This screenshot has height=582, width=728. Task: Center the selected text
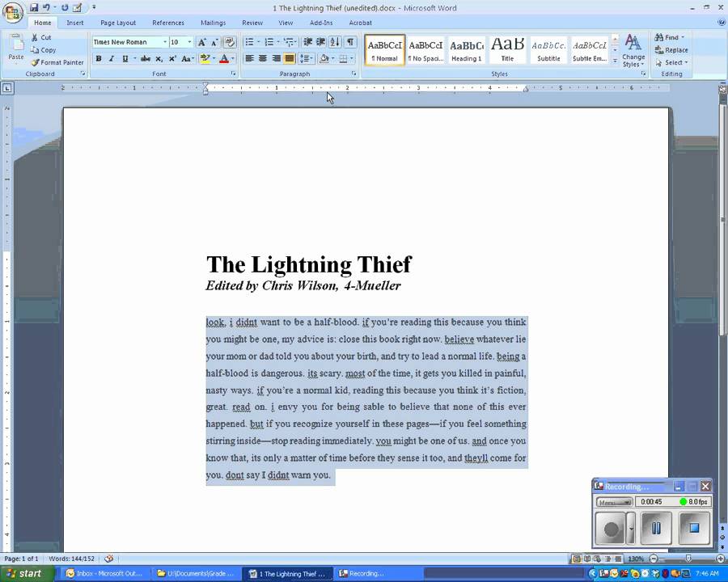coord(263,59)
